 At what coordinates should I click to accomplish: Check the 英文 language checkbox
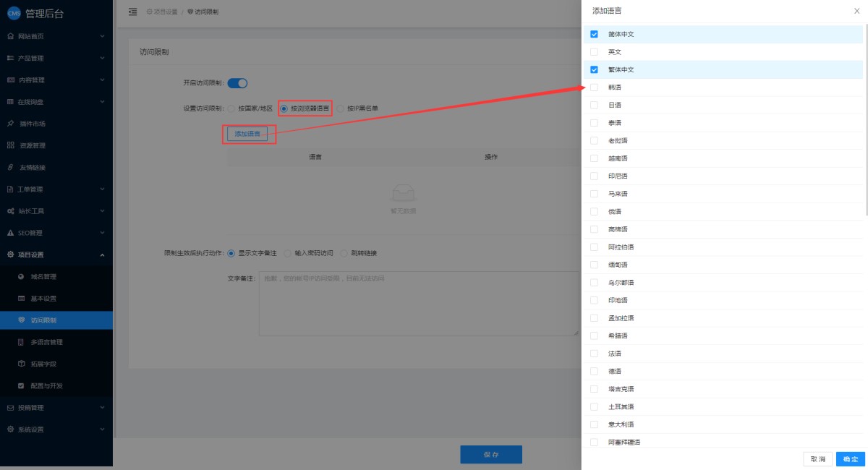point(594,52)
